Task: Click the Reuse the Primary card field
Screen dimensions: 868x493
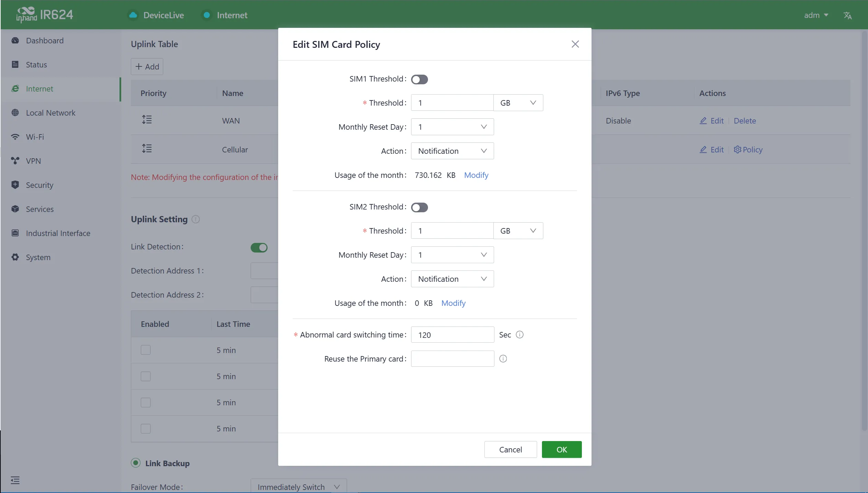Action: (x=452, y=359)
